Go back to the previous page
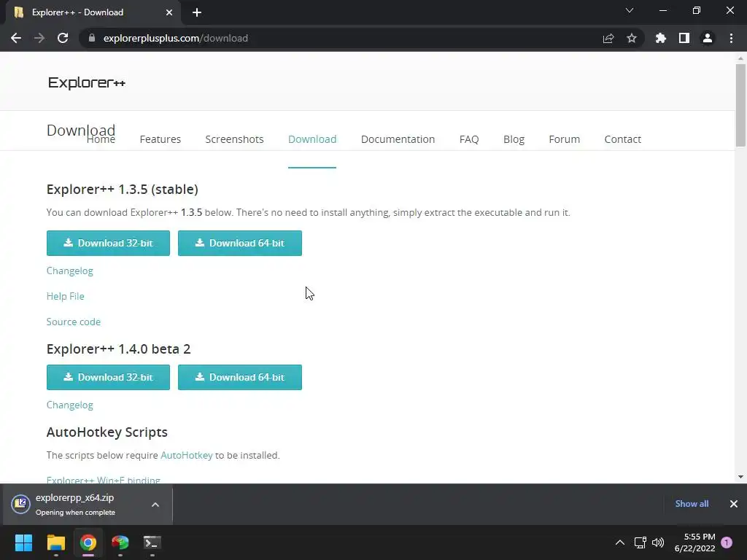Image resolution: width=747 pixels, height=560 pixels. tap(16, 38)
